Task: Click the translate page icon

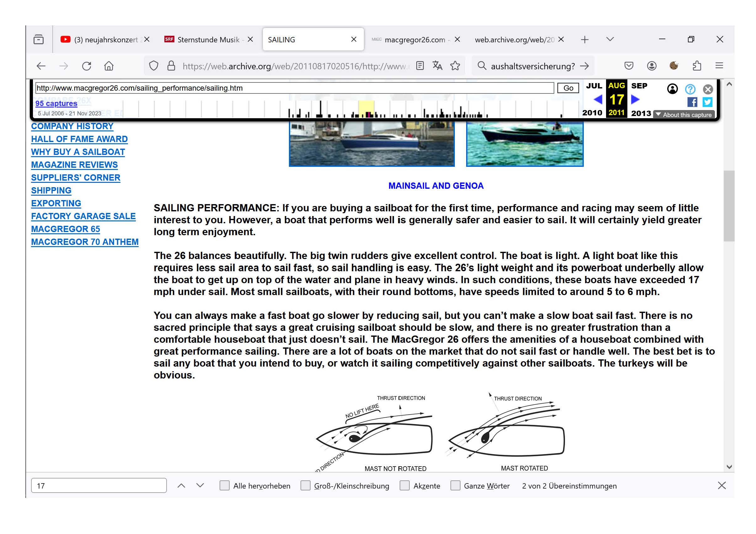Action: click(x=437, y=66)
